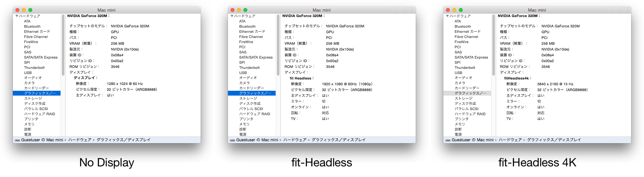Viewport: 644px width, 177px height.
Task: Select highlighted グラフィックス row in No Display window
Action: (37, 93)
